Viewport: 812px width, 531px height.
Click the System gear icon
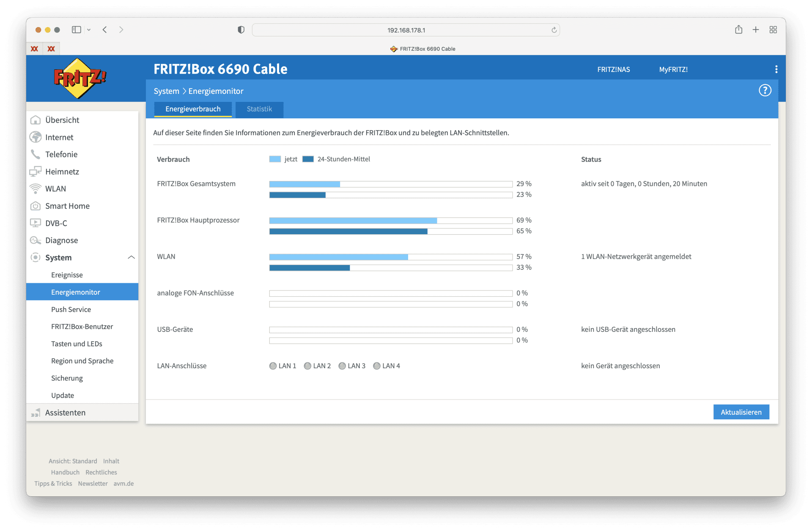click(36, 257)
